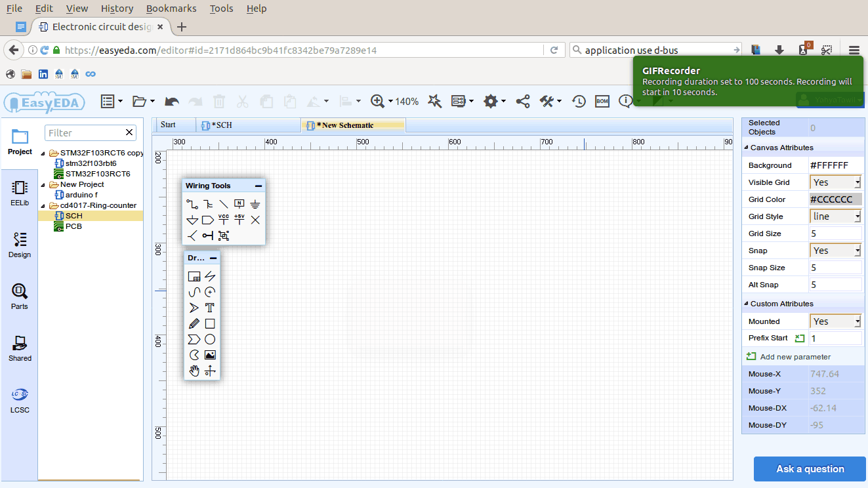Choose the +5V power flag tool
The height and width of the screenshot is (488, 868).
(239, 220)
